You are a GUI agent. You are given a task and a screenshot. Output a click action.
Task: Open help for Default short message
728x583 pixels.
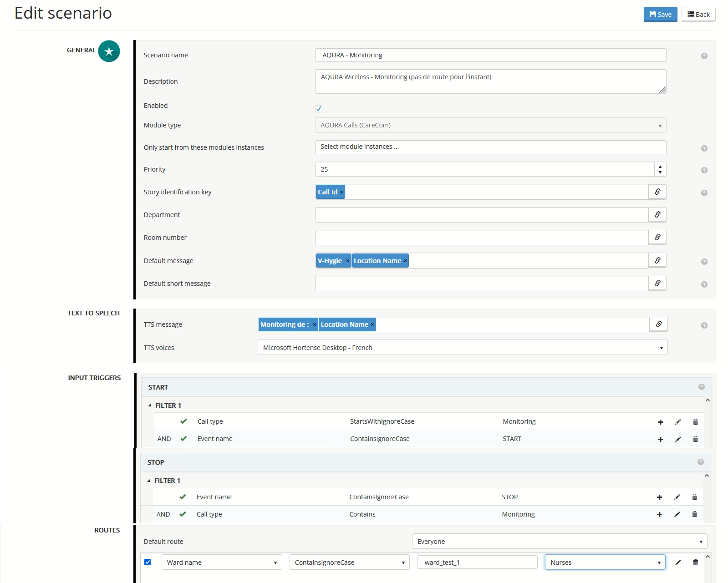(704, 284)
